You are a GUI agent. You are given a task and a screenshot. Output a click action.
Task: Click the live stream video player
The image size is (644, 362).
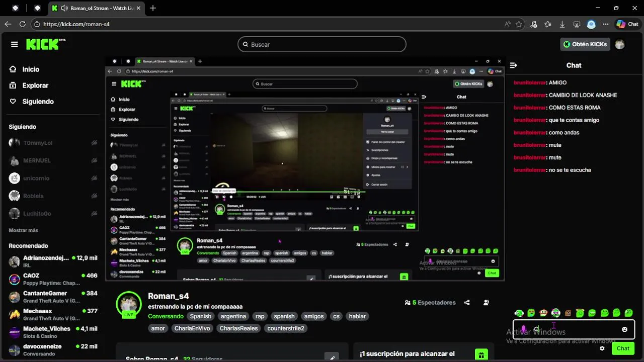pyautogui.click(x=305, y=168)
